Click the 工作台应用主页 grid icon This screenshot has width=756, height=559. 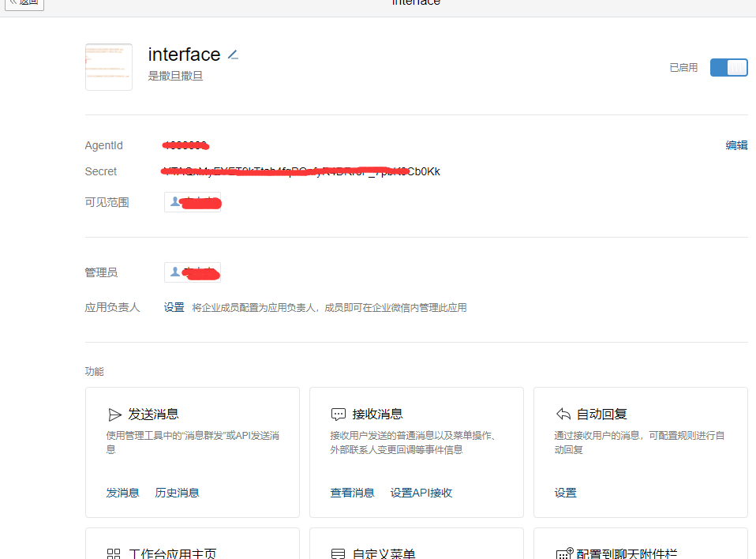(114, 553)
